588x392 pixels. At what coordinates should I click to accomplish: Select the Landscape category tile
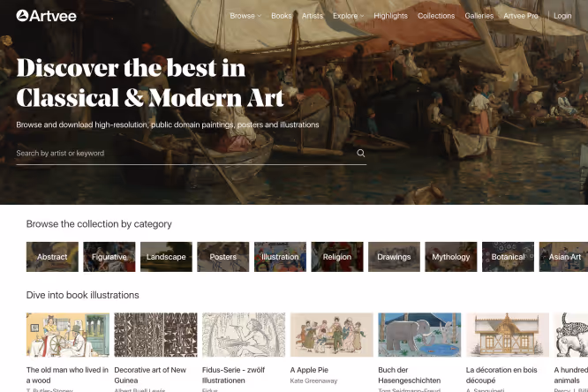point(166,257)
